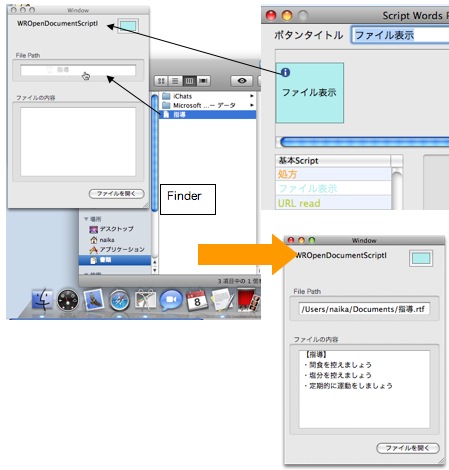The image size is (449, 470).
Task: Open Photo Booth icon in Dock
Action: coord(247,300)
